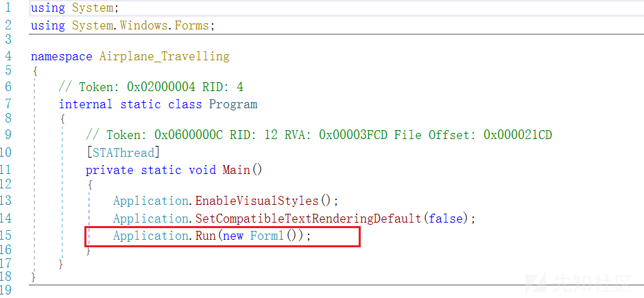The height and width of the screenshot is (298, 644).
Task: Go to the 'EnableVisualStyles' method call
Action: point(257,201)
